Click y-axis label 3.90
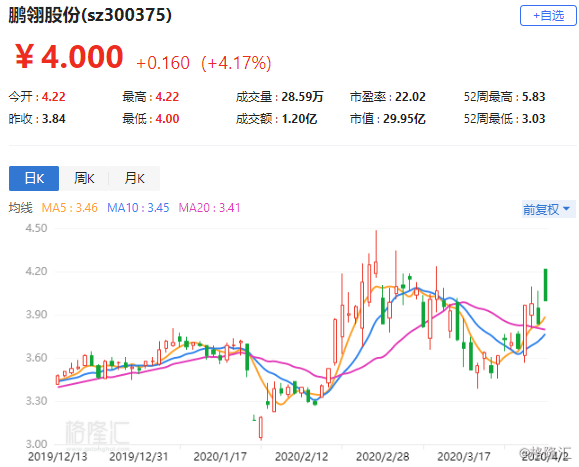The width and height of the screenshot is (579, 467). click(x=36, y=315)
